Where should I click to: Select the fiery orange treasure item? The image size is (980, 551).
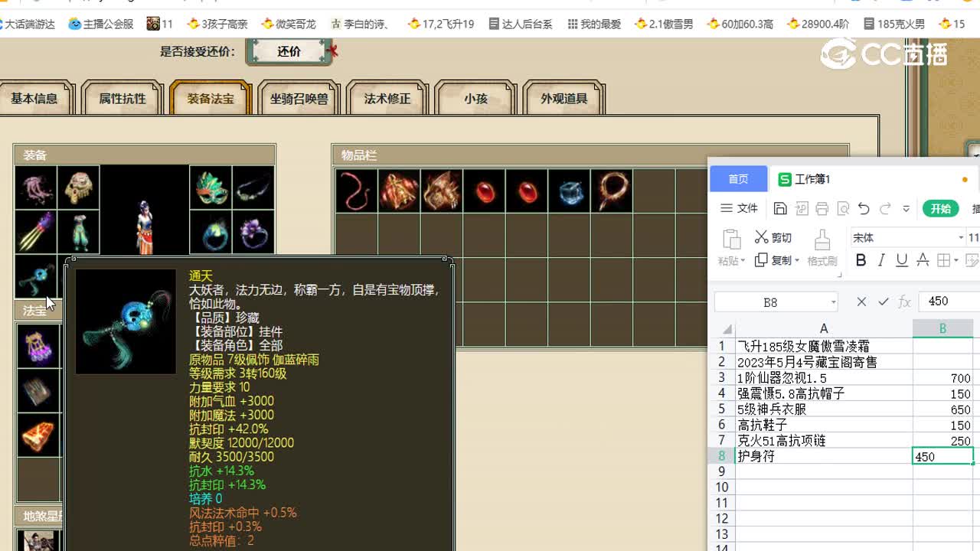[x=38, y=435]
